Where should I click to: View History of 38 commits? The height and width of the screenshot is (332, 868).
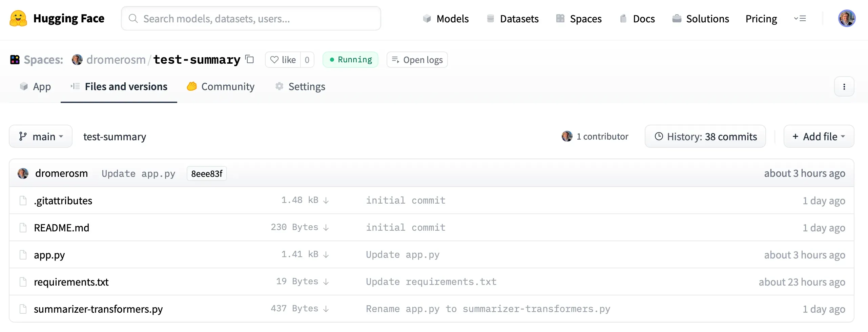(x=705, y=137)
